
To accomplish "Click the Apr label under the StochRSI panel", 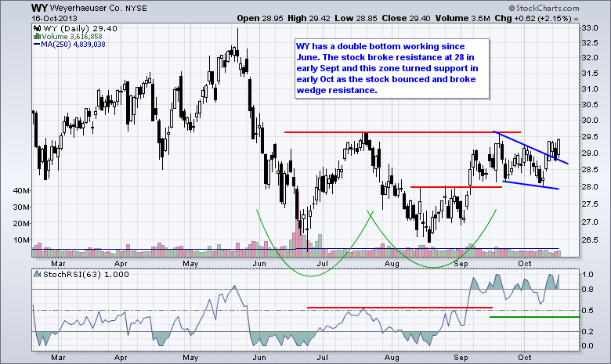I will pyautogui.click(x=121, y=358).
